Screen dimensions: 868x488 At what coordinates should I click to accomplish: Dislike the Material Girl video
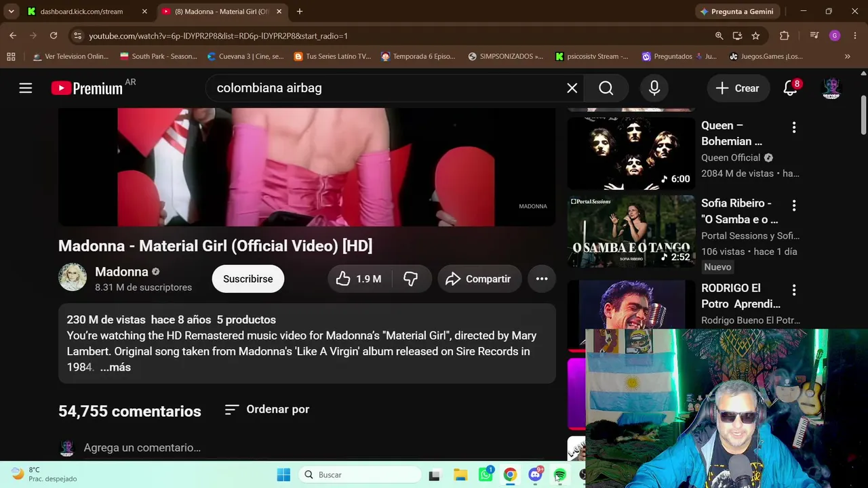[411, 279]
